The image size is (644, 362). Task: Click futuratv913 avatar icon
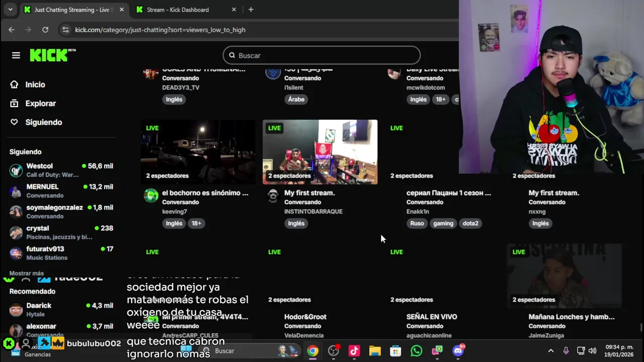coord(16,253)
